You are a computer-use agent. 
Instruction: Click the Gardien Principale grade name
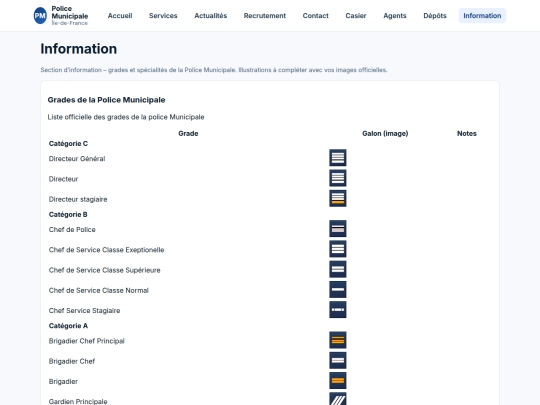(78, 402)
